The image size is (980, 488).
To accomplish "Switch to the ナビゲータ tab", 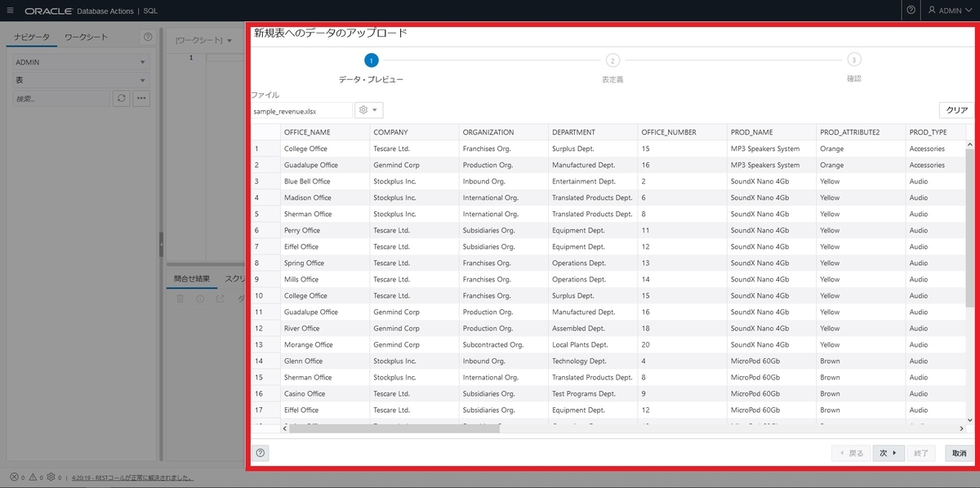I will [32, 37].
